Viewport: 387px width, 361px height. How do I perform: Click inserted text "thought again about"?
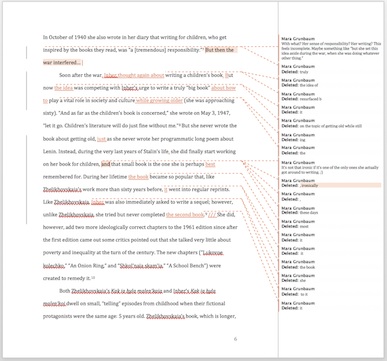click(141, 75)
